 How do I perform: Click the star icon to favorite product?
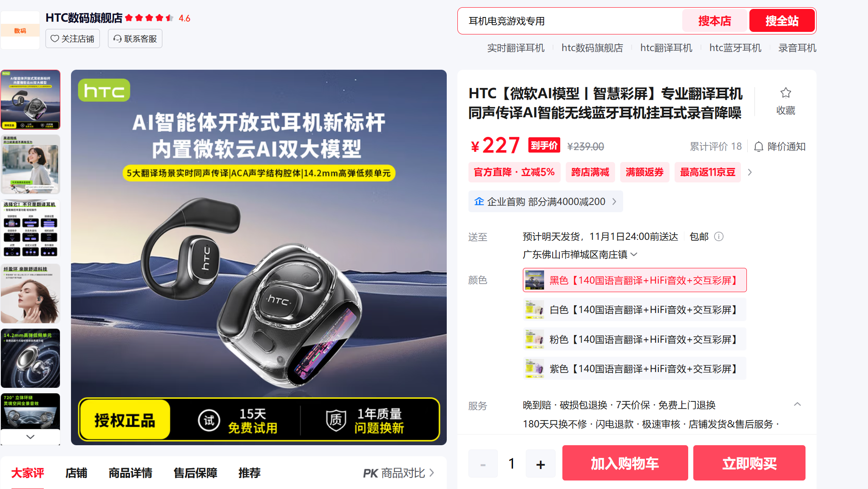pos(786,93)
